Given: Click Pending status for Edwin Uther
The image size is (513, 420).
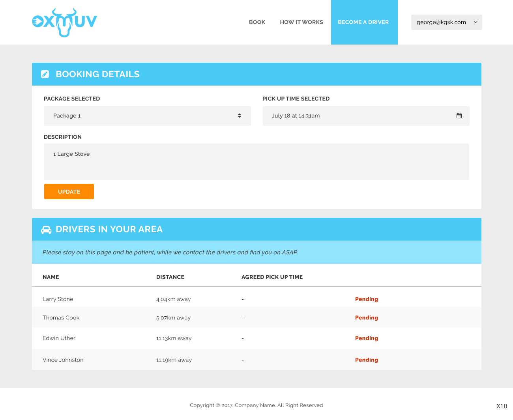Looking at the screenshot, I should point(367,338).
